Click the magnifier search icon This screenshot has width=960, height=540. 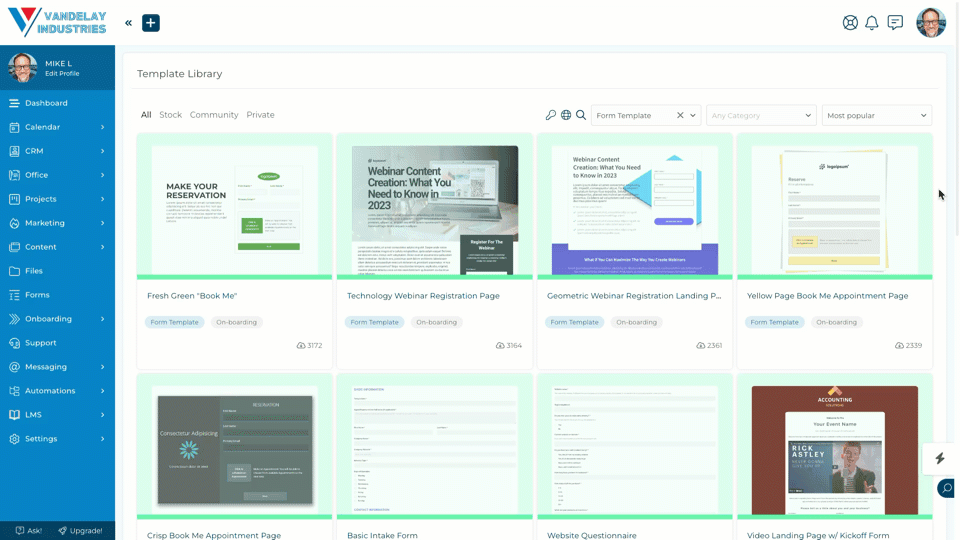pos(581,115)
